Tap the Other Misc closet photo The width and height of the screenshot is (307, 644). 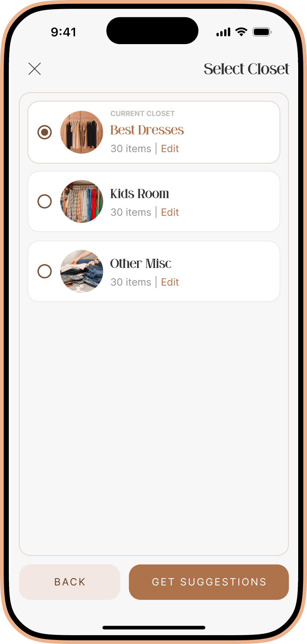click(x=82, y=271)
